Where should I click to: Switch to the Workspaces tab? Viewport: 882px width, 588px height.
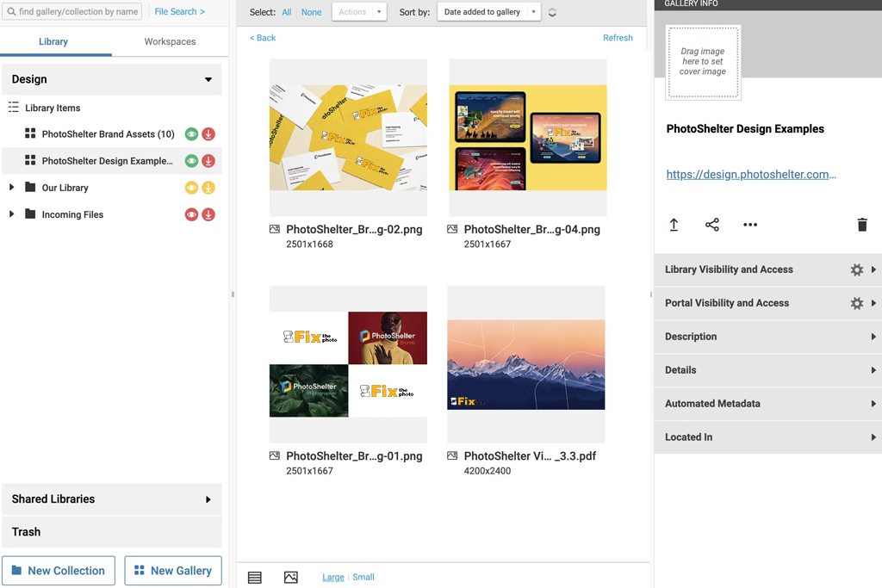(x=170, y=41)
